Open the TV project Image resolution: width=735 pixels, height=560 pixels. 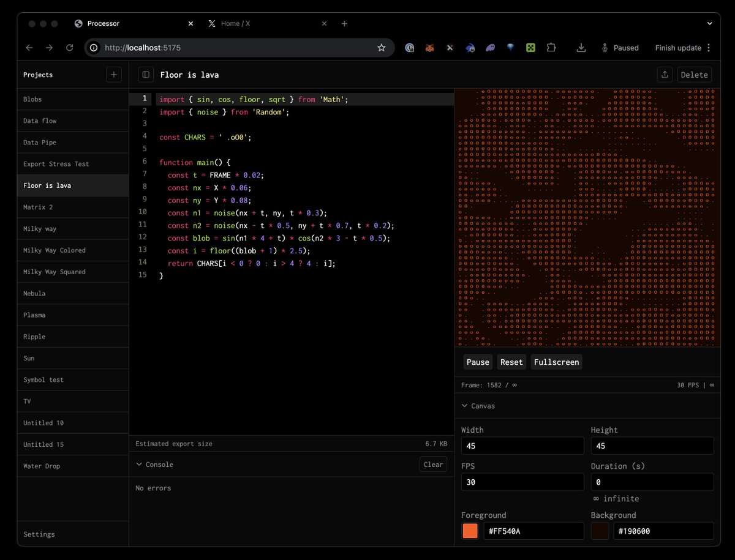[x=73, y=401]
